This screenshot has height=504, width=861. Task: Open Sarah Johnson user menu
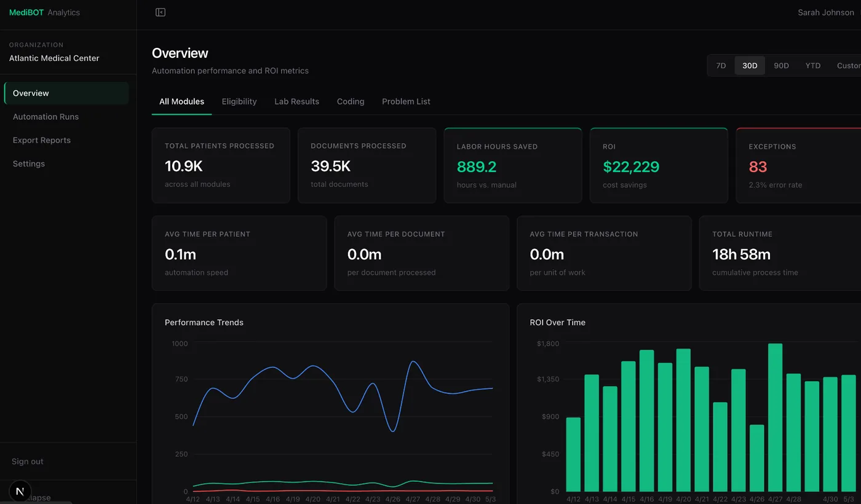[x=826, y=12]
